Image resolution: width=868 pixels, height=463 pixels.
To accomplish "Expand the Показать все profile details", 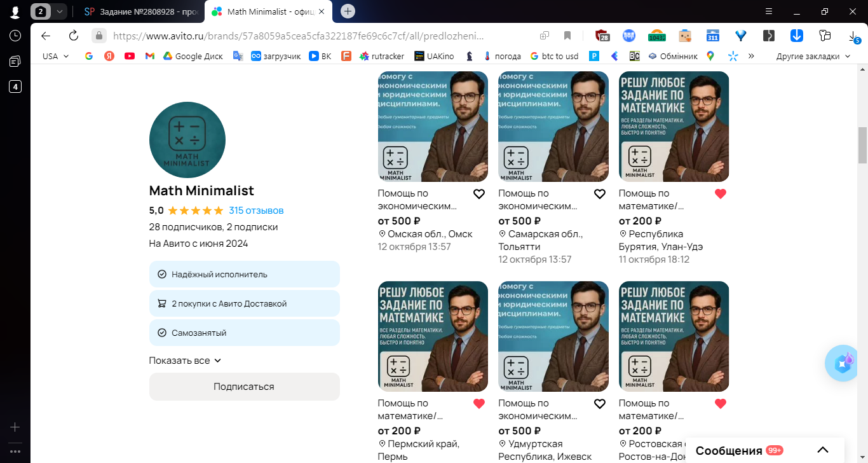I will (x=185, y=361).
